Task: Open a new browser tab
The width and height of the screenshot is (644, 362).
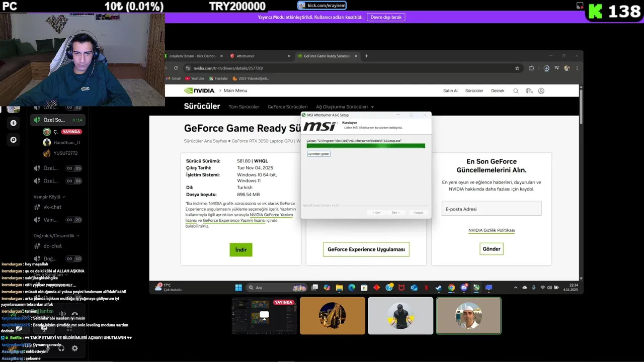Action: tap(366, 56)
